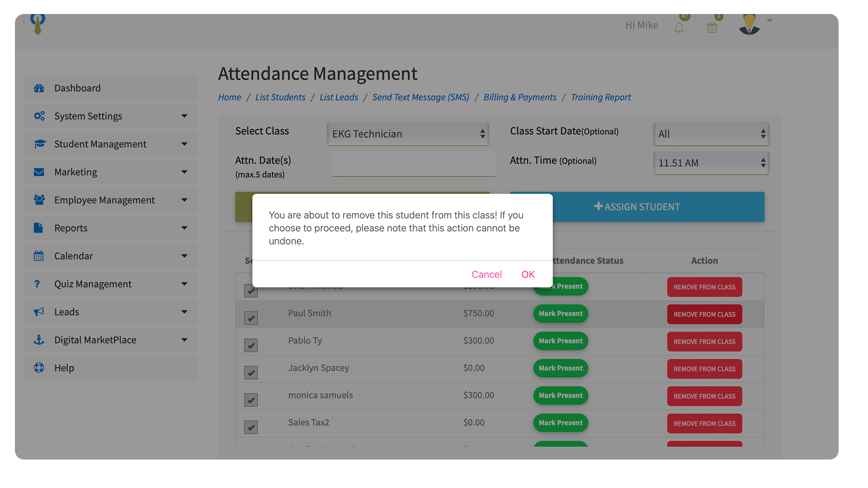Click the Attn. Date(s) input field
Viewport: 868px width, 488px height.
pyautogui.click(x=413, y=164)
